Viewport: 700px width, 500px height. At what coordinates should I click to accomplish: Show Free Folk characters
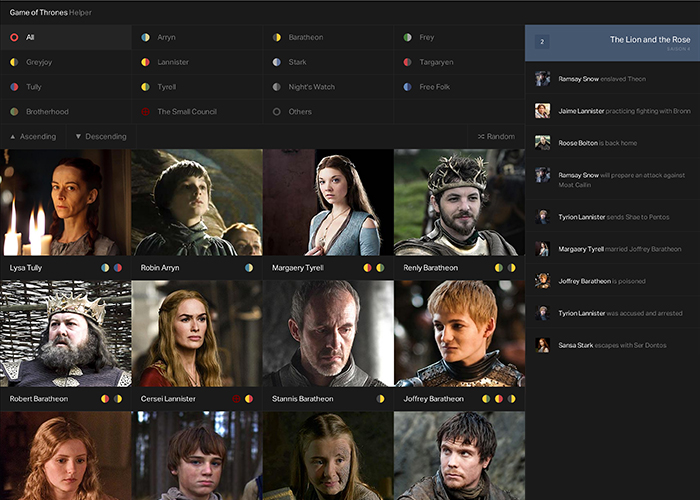click(459, 87)
